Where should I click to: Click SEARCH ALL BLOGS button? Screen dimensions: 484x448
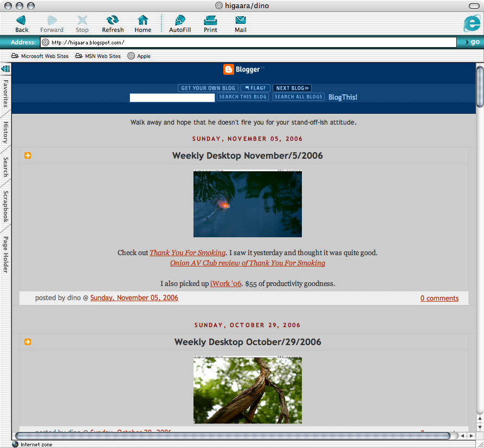coord(299,97)
